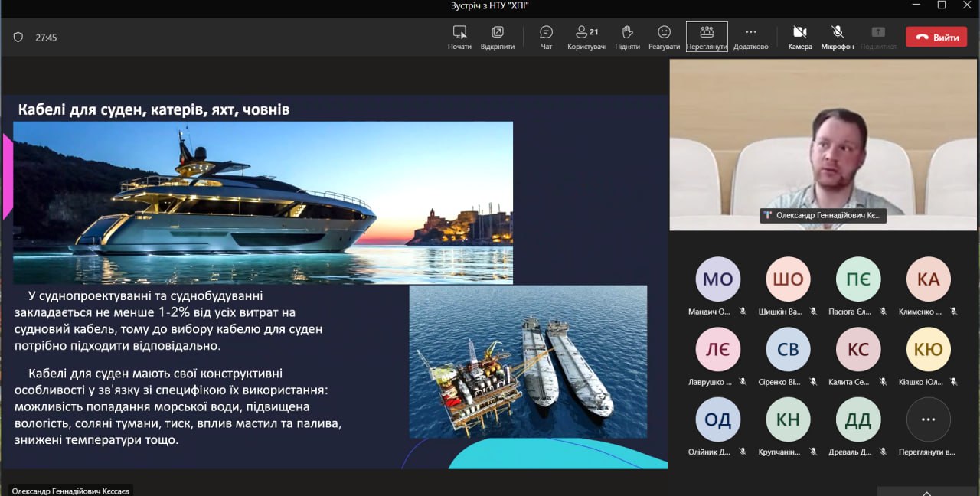
Task: Select the МО Мандич participant avatar
Action: coord(717,279)
